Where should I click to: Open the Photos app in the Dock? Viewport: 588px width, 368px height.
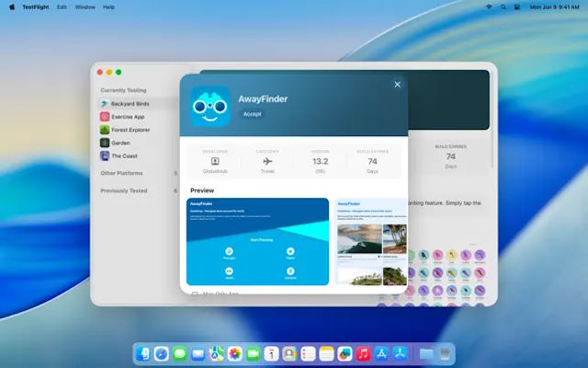(x=235, y=353)
